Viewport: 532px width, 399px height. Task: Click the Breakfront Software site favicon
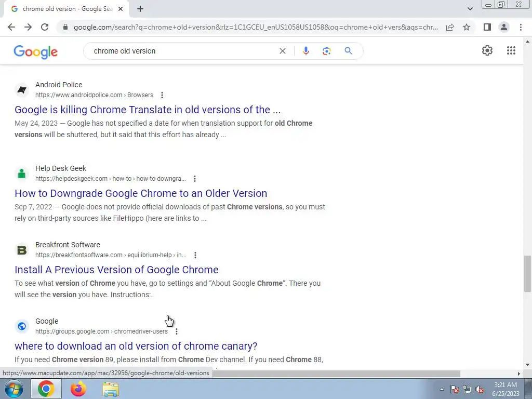click(22, 250)
